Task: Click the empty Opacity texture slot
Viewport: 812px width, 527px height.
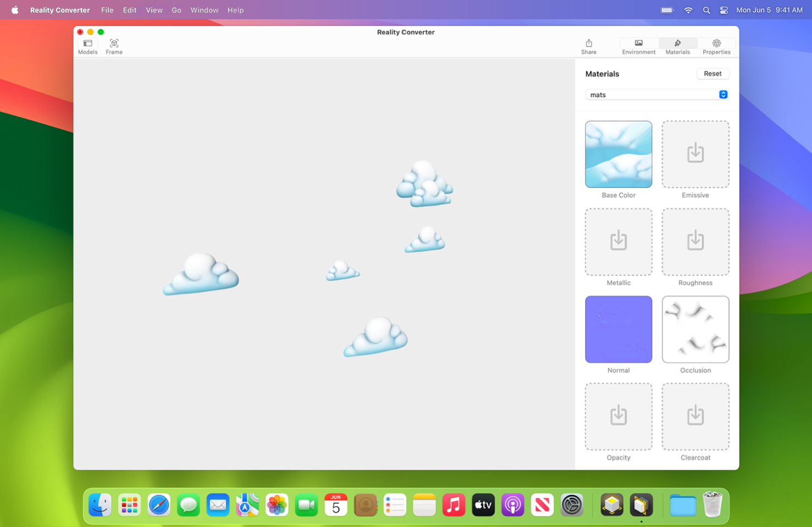Action: pyautogui.click(x=618, y=417)
